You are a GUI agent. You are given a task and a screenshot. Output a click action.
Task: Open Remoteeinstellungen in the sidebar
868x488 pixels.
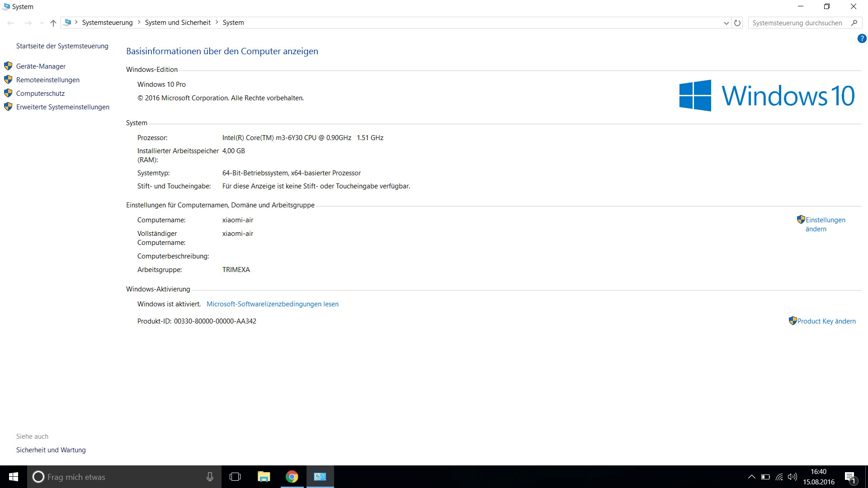coord(48,80)
